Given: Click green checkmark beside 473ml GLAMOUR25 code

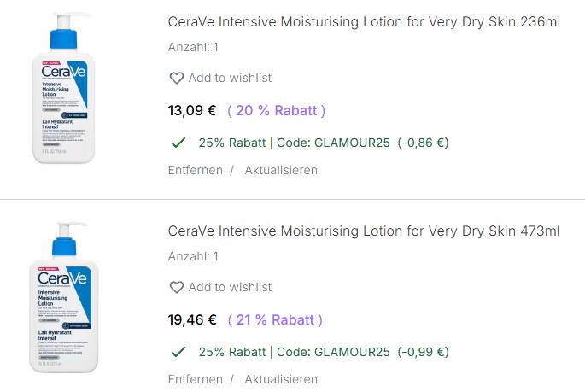Looking at the screenshot, I should tap(178, 352).
